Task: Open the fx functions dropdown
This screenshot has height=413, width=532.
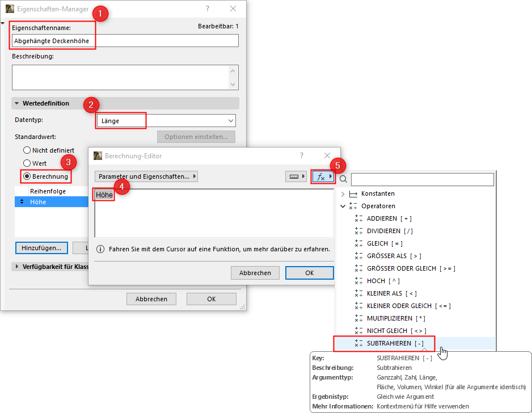Action: coord(323,176)
